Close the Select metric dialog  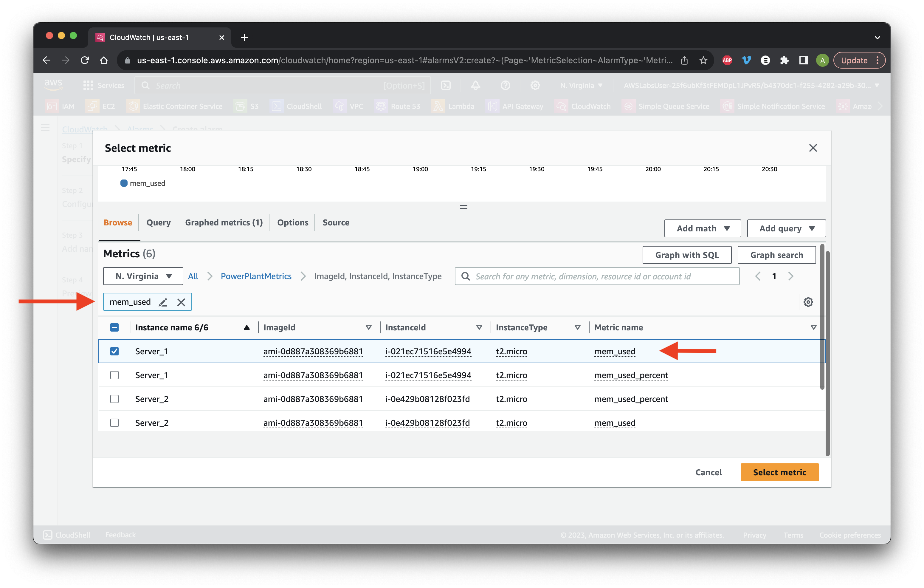813,148
